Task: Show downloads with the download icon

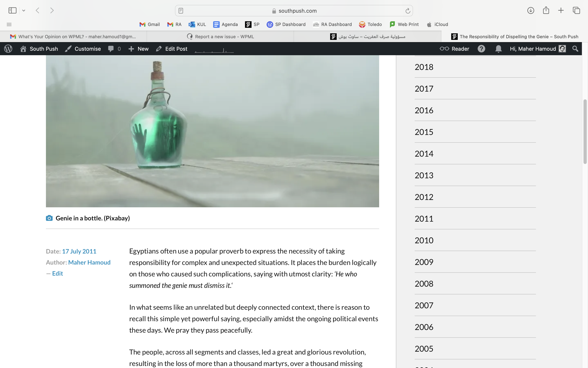Action: [x=531, y=10]
